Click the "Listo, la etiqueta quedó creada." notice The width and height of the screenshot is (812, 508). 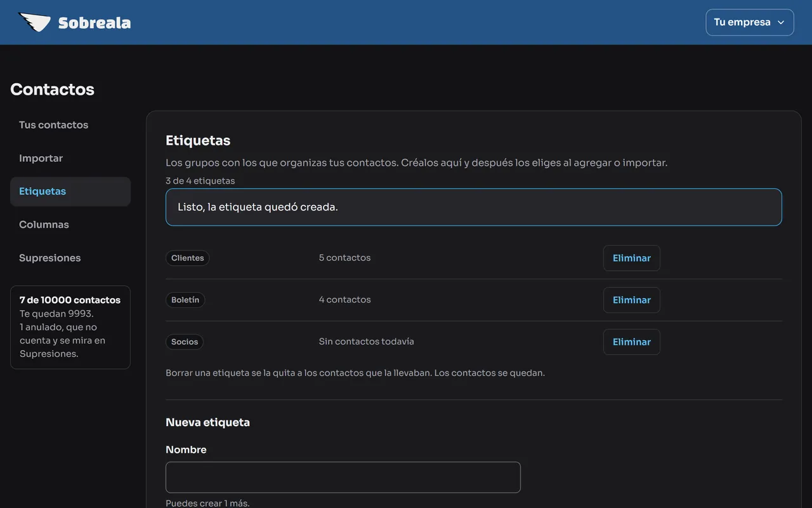click(x=474, y=207)
